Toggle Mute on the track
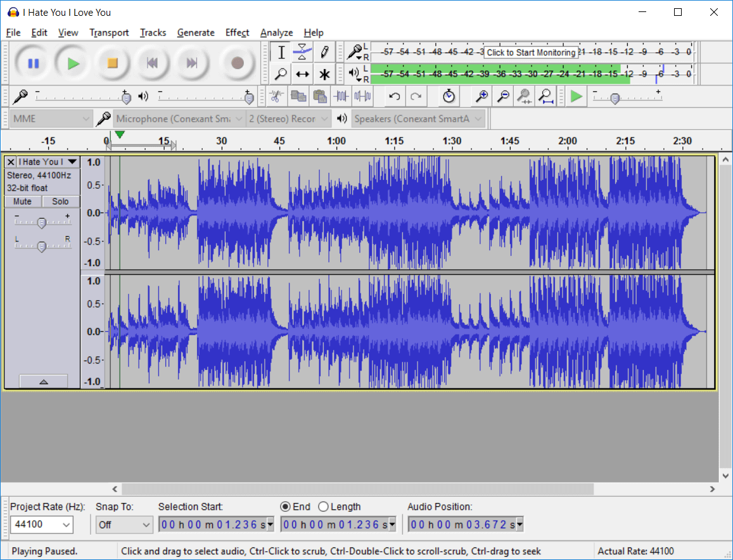 tap(22, 201)
